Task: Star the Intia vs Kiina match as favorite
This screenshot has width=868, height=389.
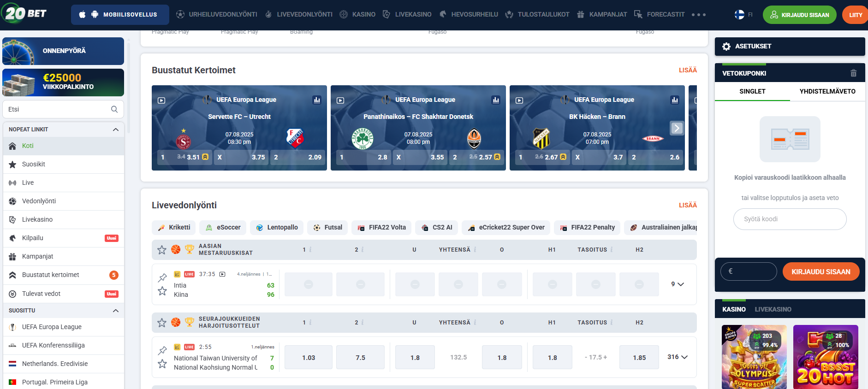Action: (162, 291)
